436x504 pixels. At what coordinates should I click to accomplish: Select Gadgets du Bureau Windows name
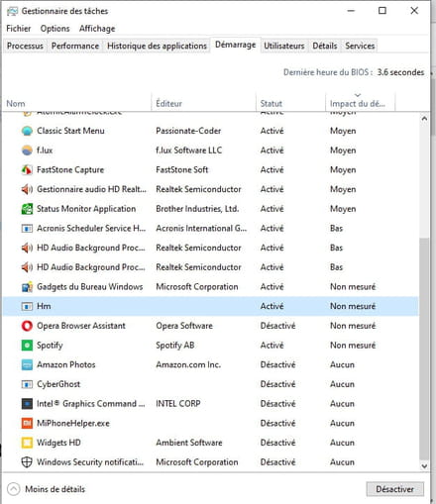pyautogui.click(x=90, y=287)
